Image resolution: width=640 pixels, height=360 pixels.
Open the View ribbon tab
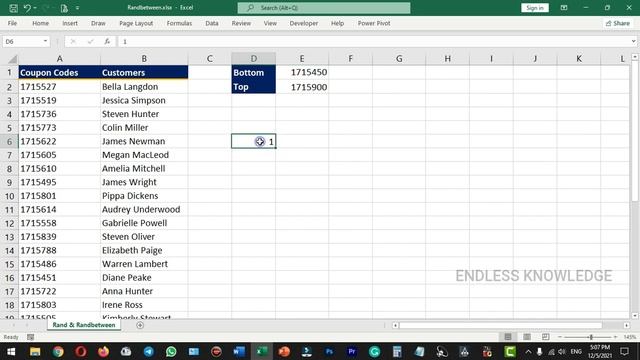(x=270, y=23)
